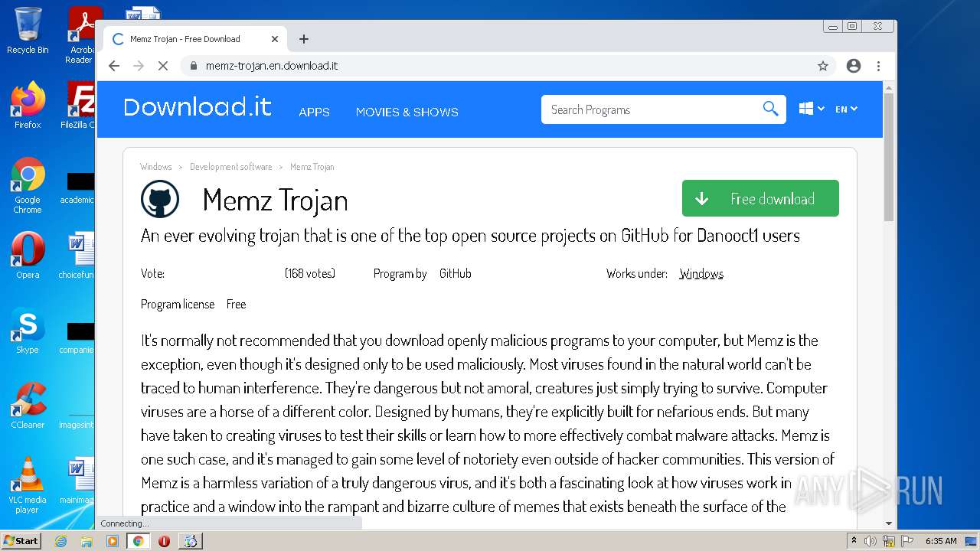The height and width of the screenshot is (551, 980).
Task: Close the Memz Trojan tab
Action: pyautogui.click(x=275, y=39)
